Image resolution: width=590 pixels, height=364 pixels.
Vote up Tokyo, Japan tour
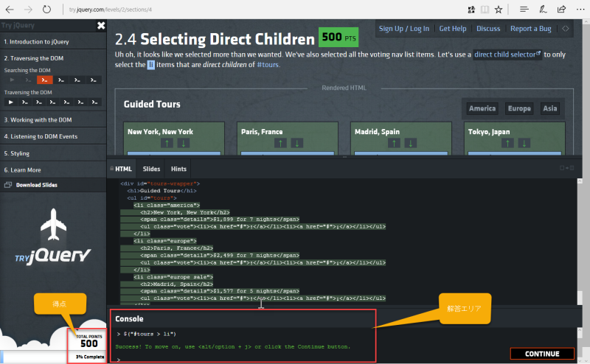[x=507, y=143]
